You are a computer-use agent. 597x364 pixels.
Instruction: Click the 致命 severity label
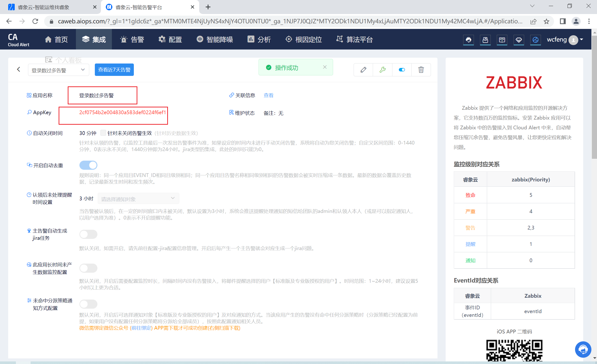click(x=470, y=195)
